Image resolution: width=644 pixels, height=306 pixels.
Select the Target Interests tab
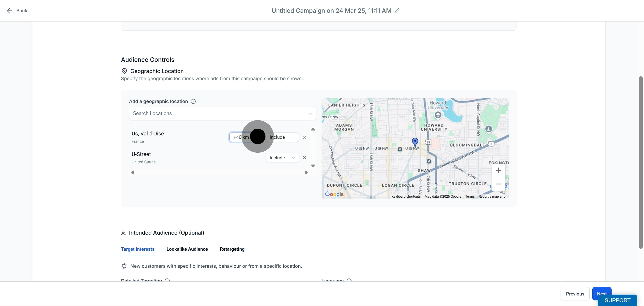tap(138, 249)
